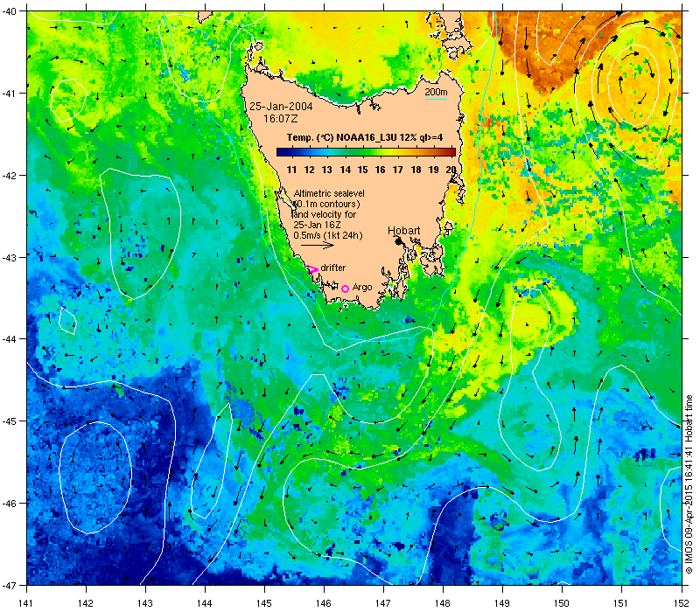Click the longitude axis label '150'
This screenshot has width=700, height=612.
[x=562, y=603]
